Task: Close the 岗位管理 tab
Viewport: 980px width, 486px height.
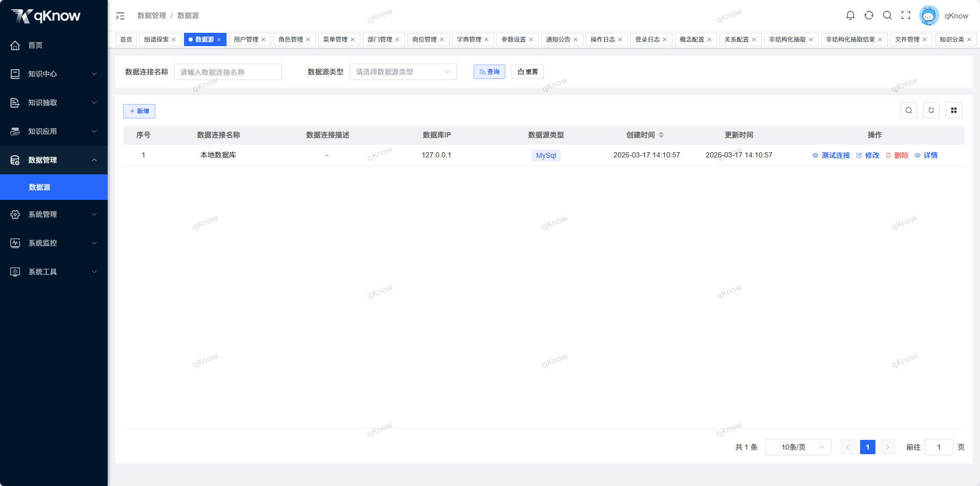Action: pos(442,39)
